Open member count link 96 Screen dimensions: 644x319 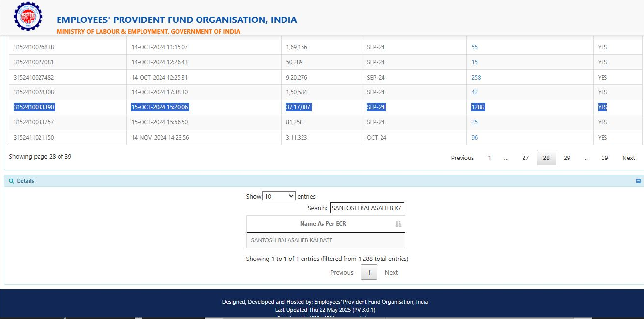click(x=475, y=138)
